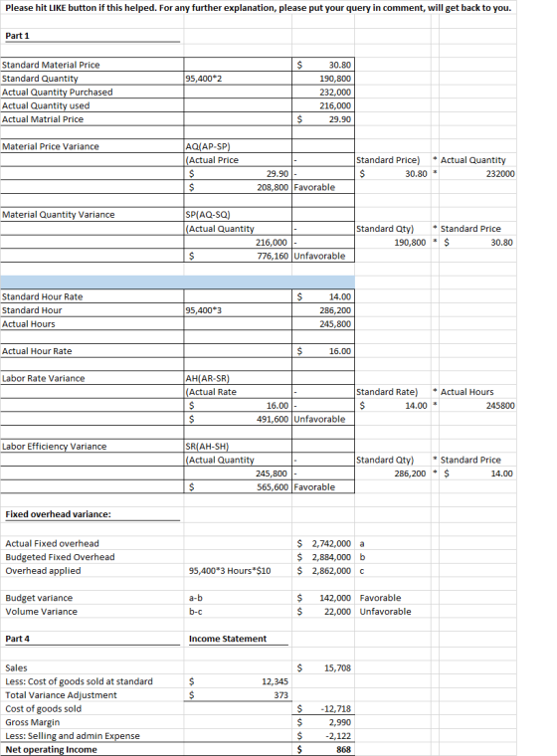Screen dimensions: 557x756
Task: Click the Fixed overhead variance heading
Action: tap(58, 514)
